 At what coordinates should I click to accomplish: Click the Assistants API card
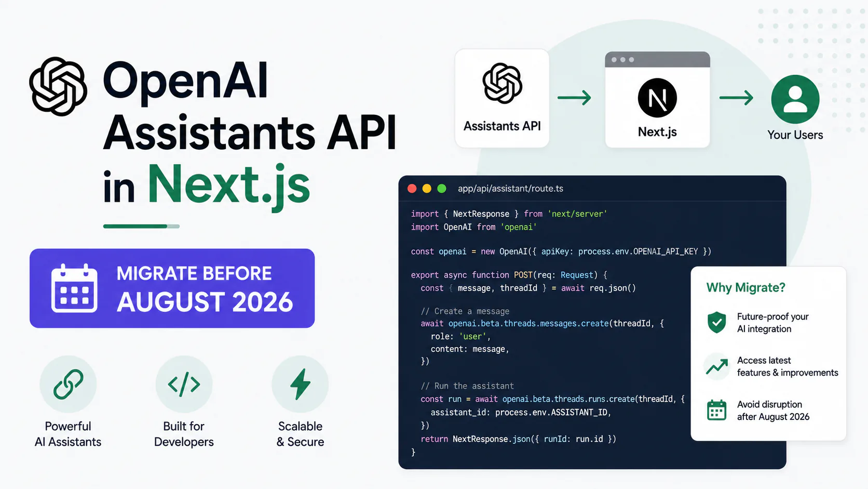pyautogui.click(x=502, y=98)
